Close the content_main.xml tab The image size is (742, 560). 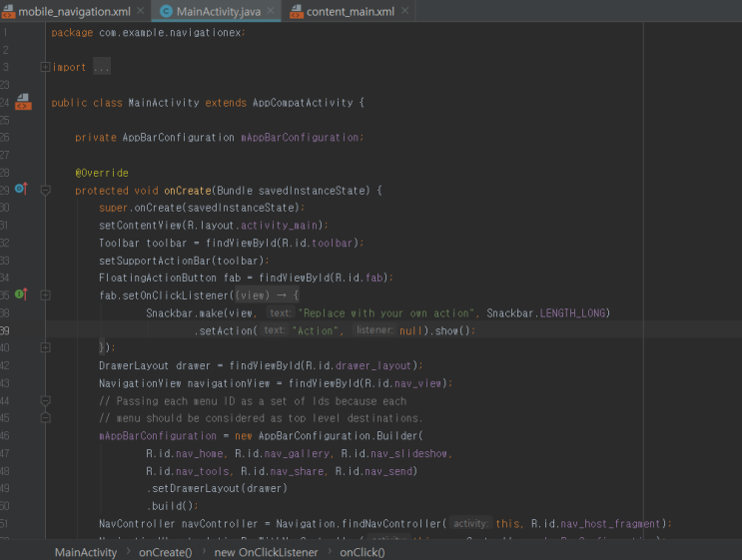(404, 10)
